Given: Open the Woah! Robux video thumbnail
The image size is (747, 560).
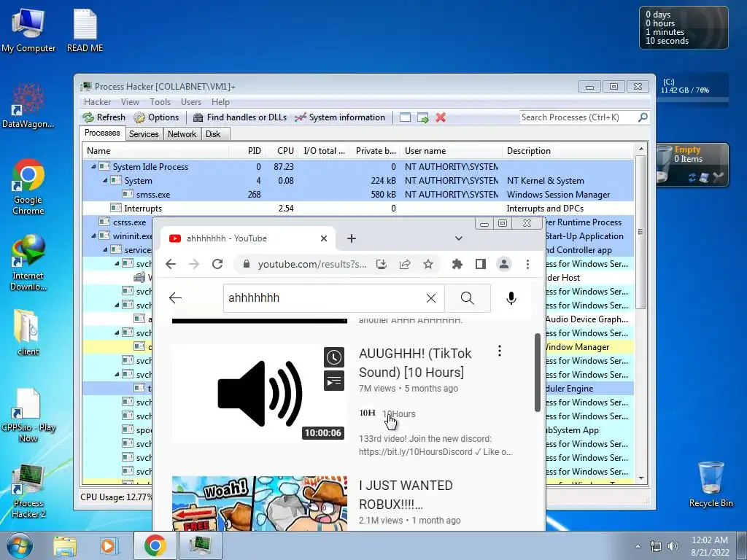Looking at the screenshot, I should (x=259, y=503).
